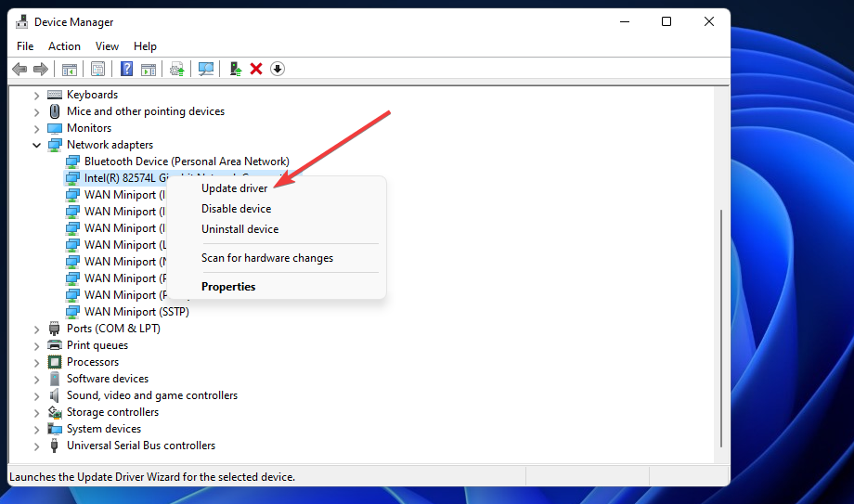The image size is (854, 504).
Task: Click the plug icon beside Ports (COM & LPT)
Action: pyautogui.click(x=54, y=329)
